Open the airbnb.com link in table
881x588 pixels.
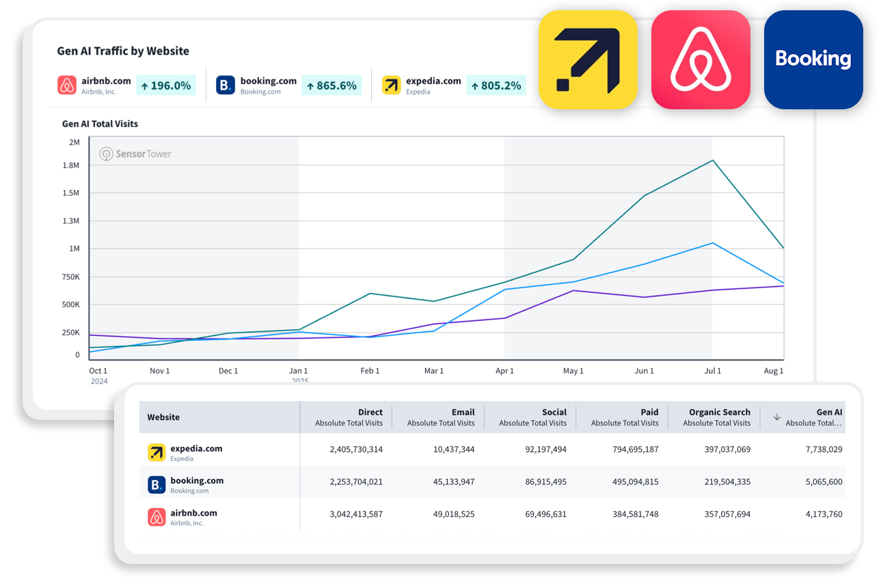tap(193, 513)
